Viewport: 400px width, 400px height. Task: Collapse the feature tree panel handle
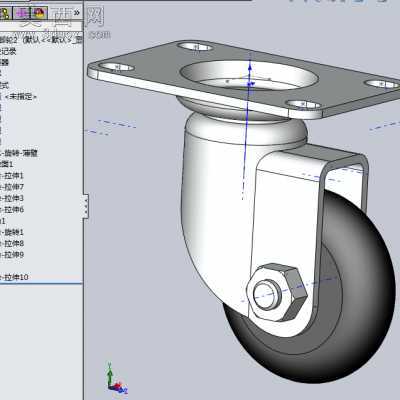click(x=86, y=206)
